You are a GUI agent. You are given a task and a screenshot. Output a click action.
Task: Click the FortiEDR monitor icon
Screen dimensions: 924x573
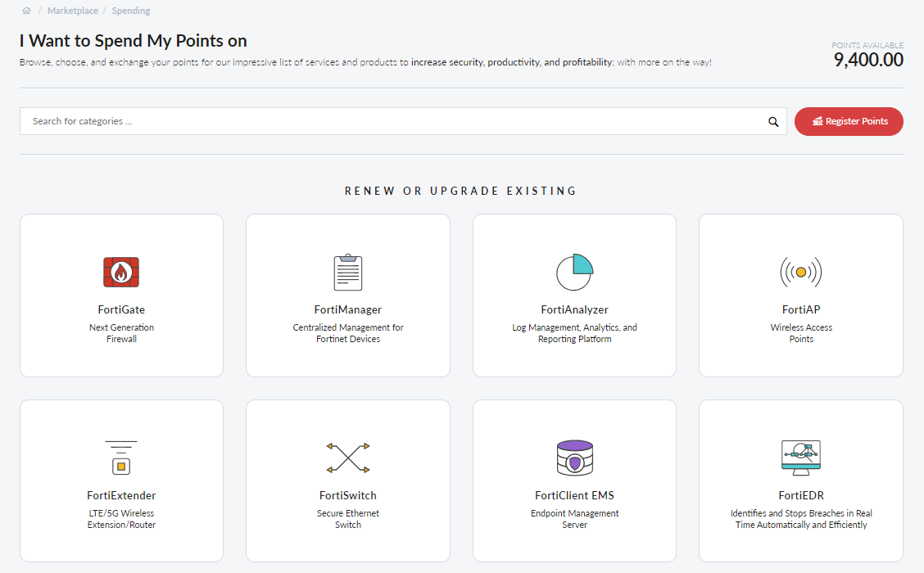coord(800,457)
